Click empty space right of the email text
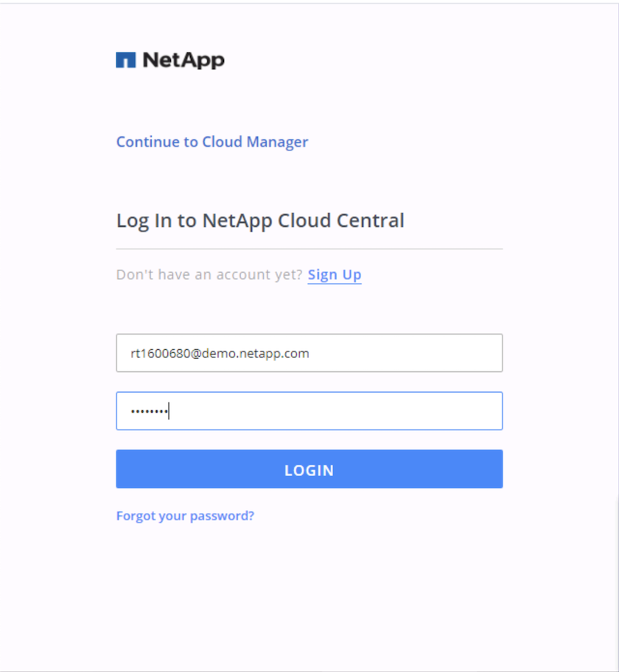 (x=413, y=354)
